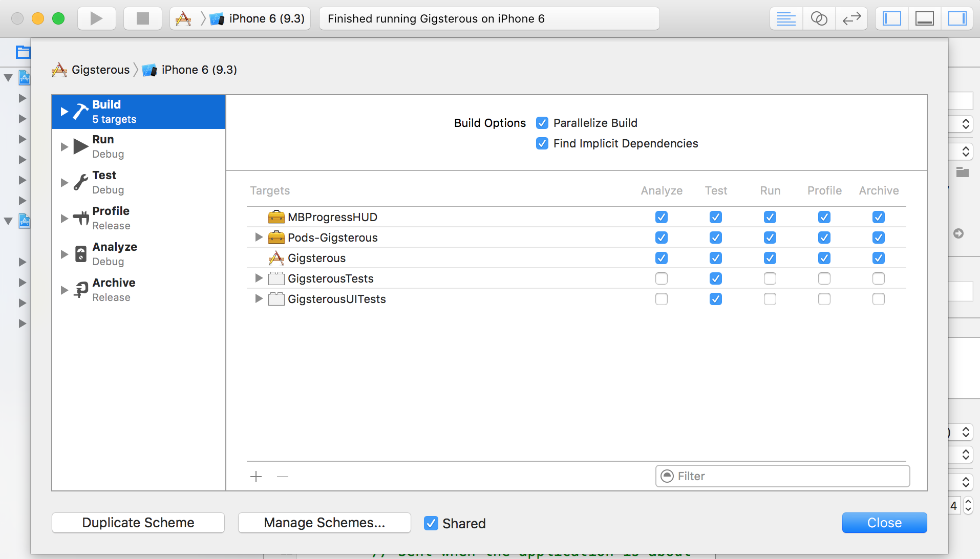Uncheck Test for Pods-Gigsterous
The height and width of the screenshot is (559, 980).
(716, 238)
